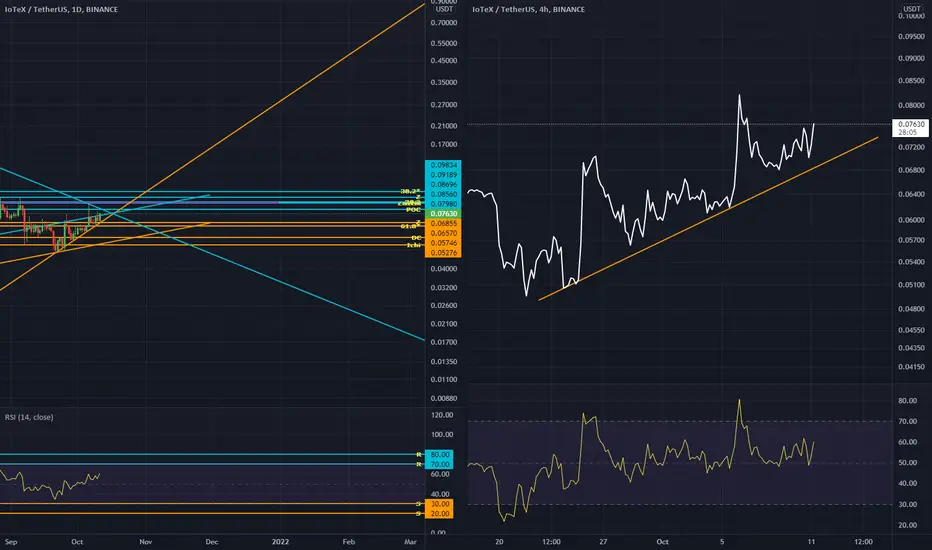932x550 pixels.
Task: Click 0.02600 on the 1D price axis
Action: [444, 306]
